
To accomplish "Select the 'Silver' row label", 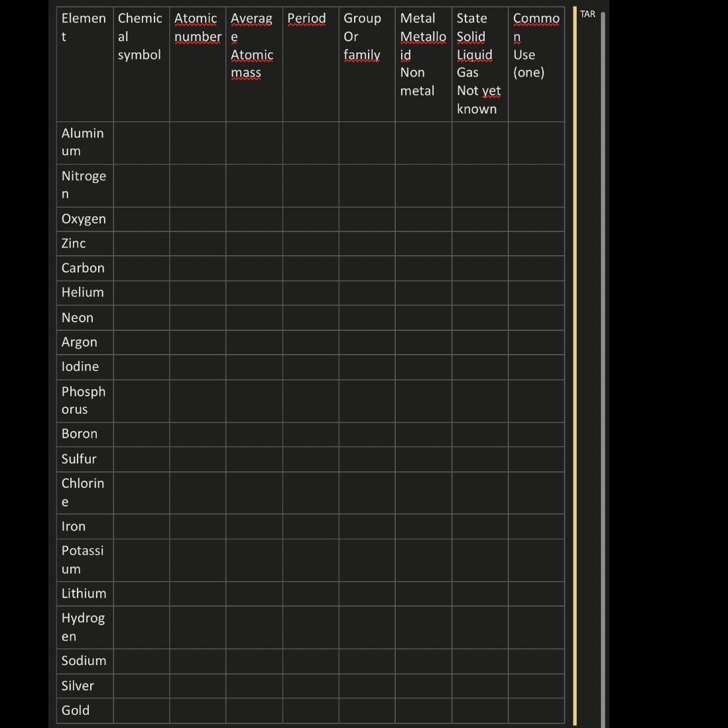I will [85, 686].
